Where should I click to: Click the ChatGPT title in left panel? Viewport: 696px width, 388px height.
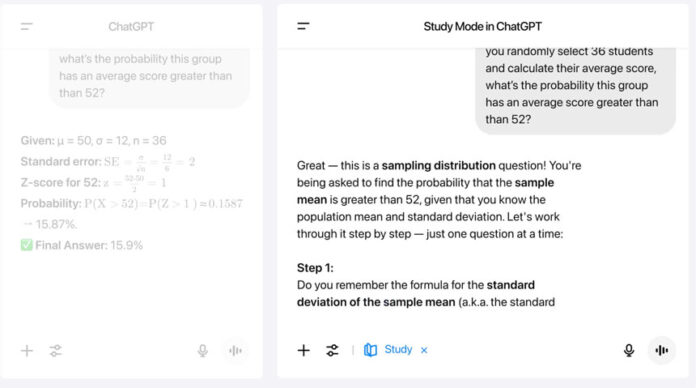click(131, 27)
